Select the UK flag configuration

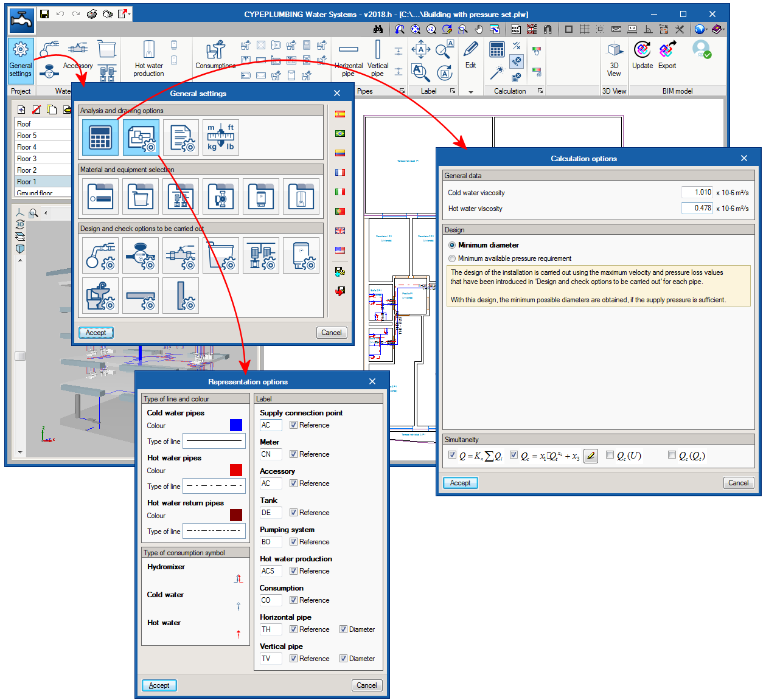pos(340,231)
